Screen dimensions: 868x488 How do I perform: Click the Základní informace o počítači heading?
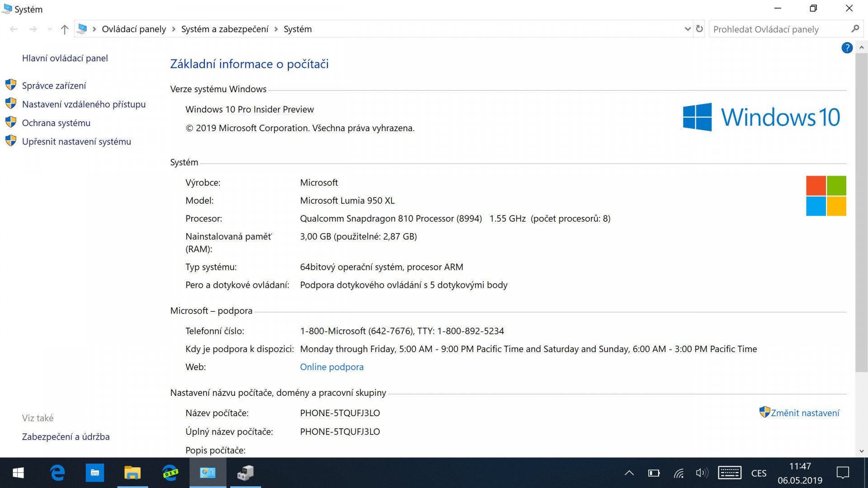coord(249,64)
